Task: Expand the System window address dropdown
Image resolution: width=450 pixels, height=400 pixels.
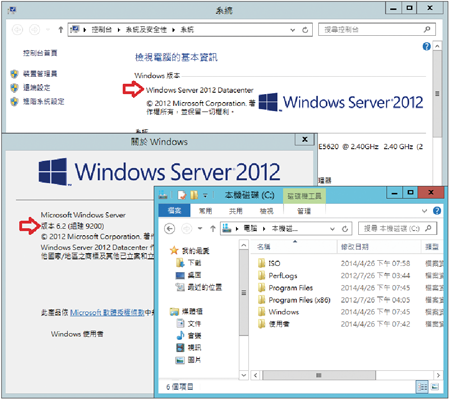Action: 293,30
